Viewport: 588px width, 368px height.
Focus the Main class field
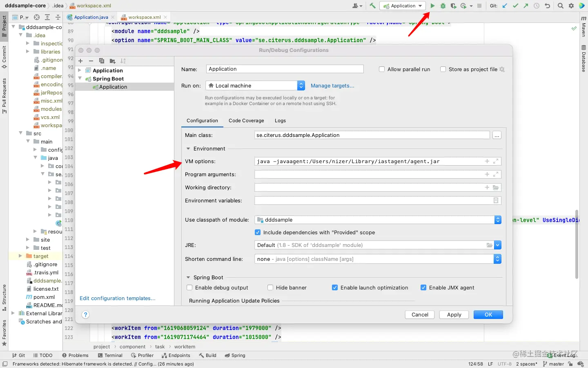click(372, 135)
